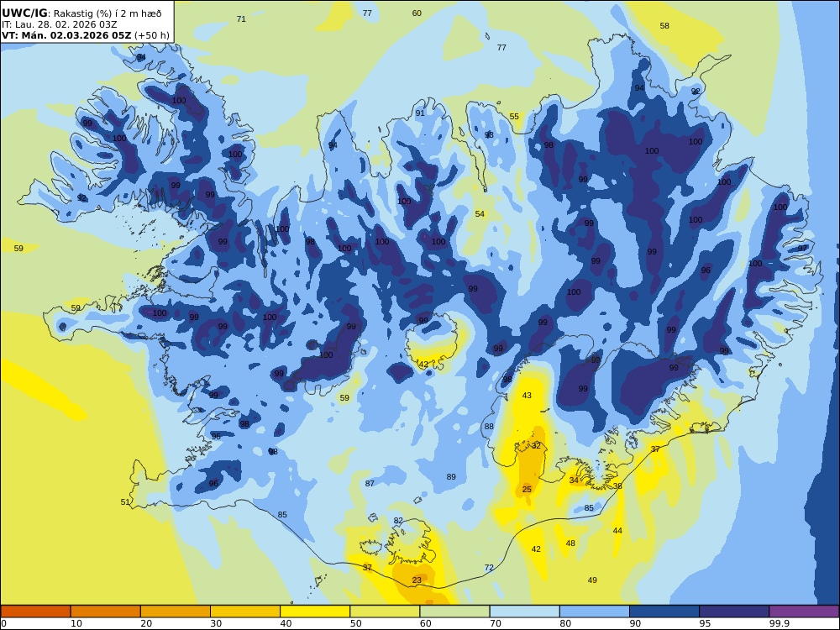Click the '50' legend tick label
The image size is (840, 630).
point(355,623)
